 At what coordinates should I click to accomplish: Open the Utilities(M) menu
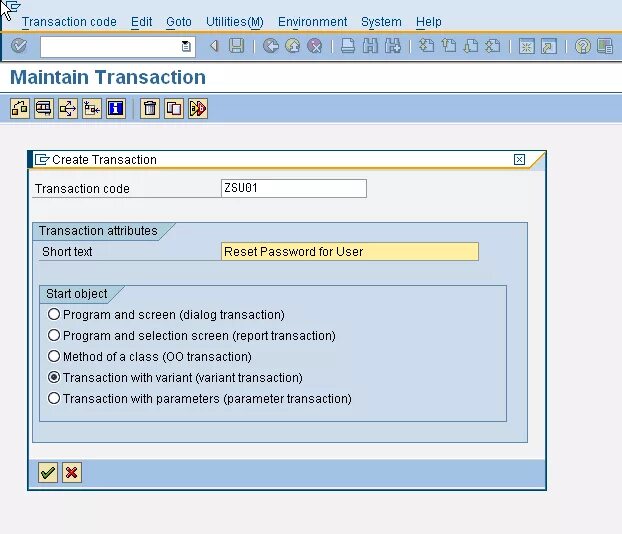[235, 22]
